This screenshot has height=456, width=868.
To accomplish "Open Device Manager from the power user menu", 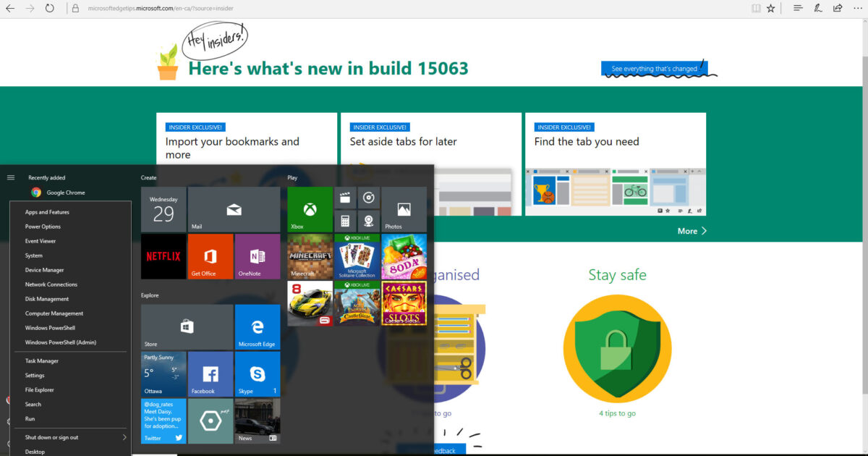I will 43,269.
